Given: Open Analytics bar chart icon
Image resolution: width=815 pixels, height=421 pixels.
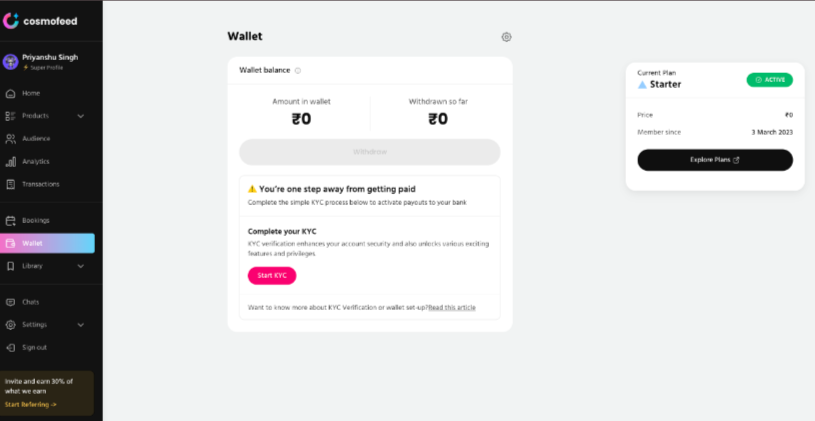Looking at the screenshot, I should [x=10, y=162].
